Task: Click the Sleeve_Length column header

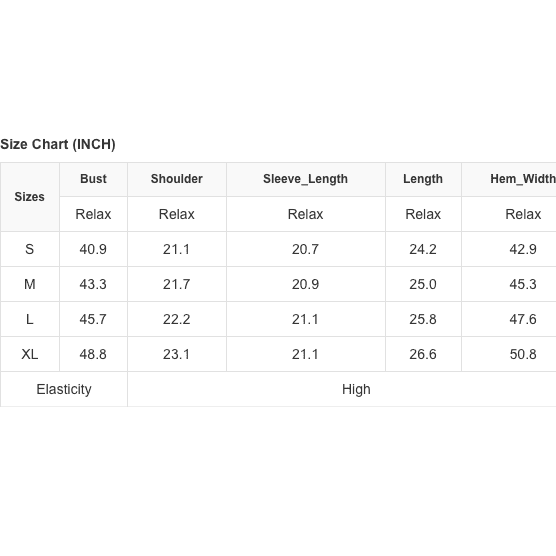Action: [x=305, y=179]
